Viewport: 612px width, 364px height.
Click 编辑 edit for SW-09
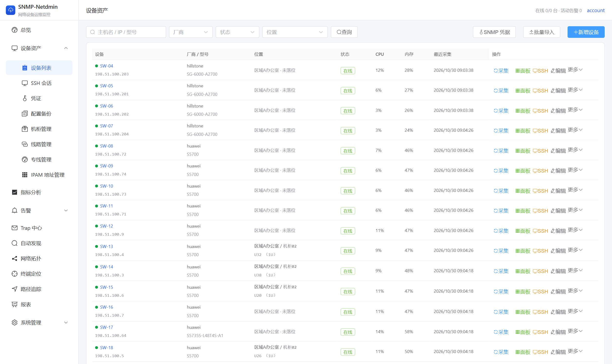point(558,171)
